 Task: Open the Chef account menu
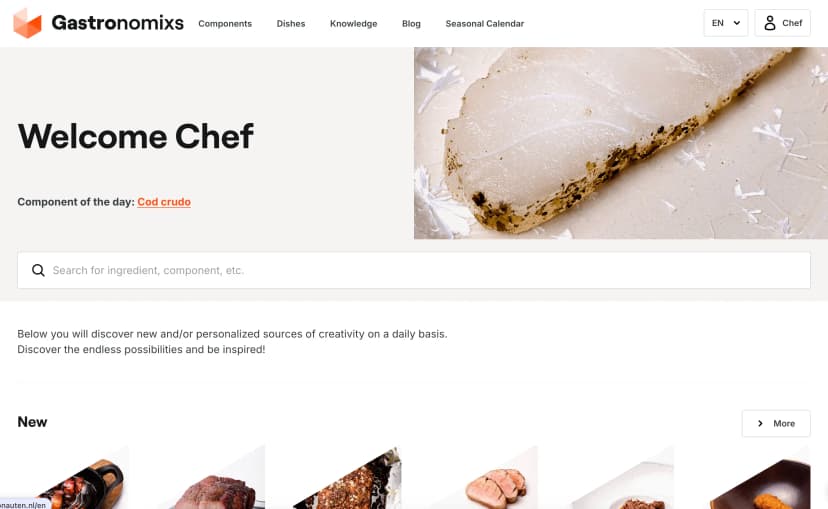click(x=783, y=23)
